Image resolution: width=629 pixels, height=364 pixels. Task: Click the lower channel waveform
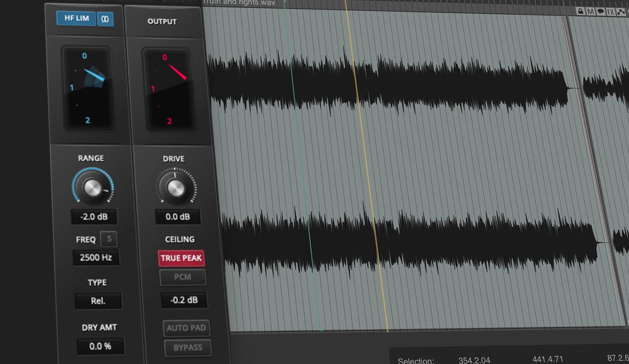click(x=409, y=243)
